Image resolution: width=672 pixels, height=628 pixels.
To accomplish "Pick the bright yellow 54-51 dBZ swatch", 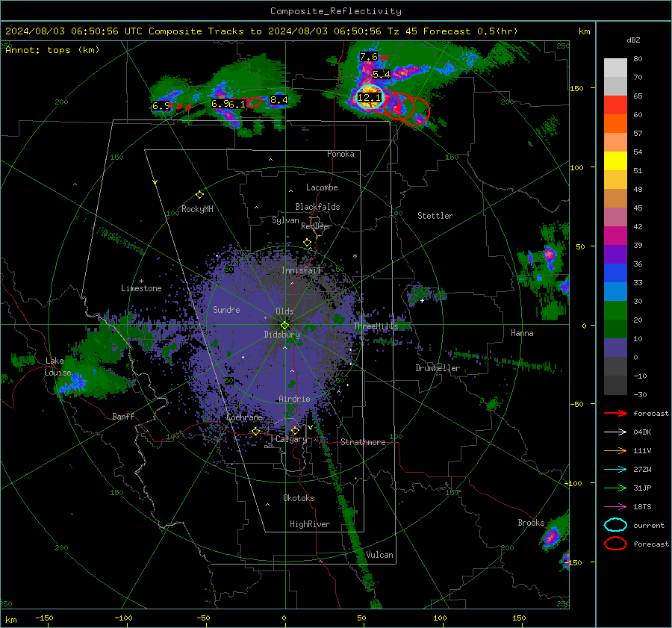I will 615,161.
